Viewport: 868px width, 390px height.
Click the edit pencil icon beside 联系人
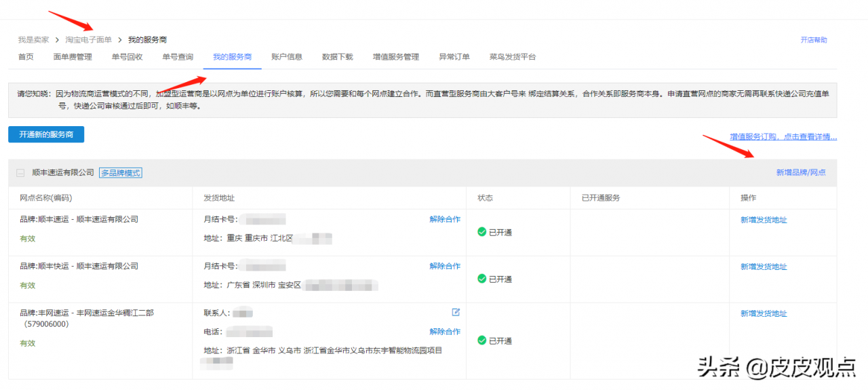click(456, 312)
